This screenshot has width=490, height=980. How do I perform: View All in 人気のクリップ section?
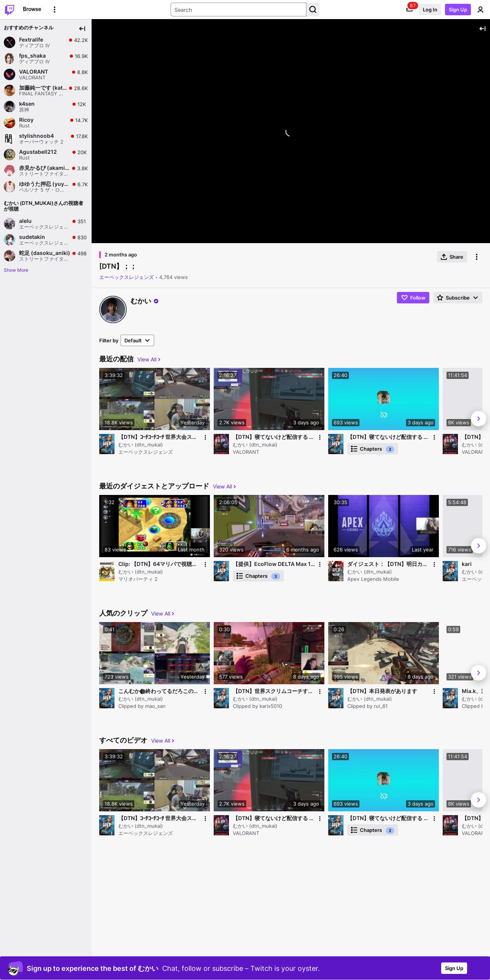(163, 614)
